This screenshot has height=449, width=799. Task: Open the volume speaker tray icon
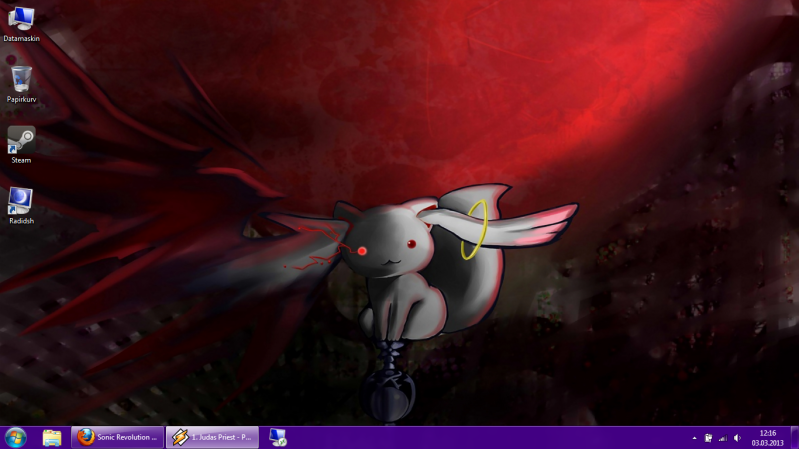737,438
